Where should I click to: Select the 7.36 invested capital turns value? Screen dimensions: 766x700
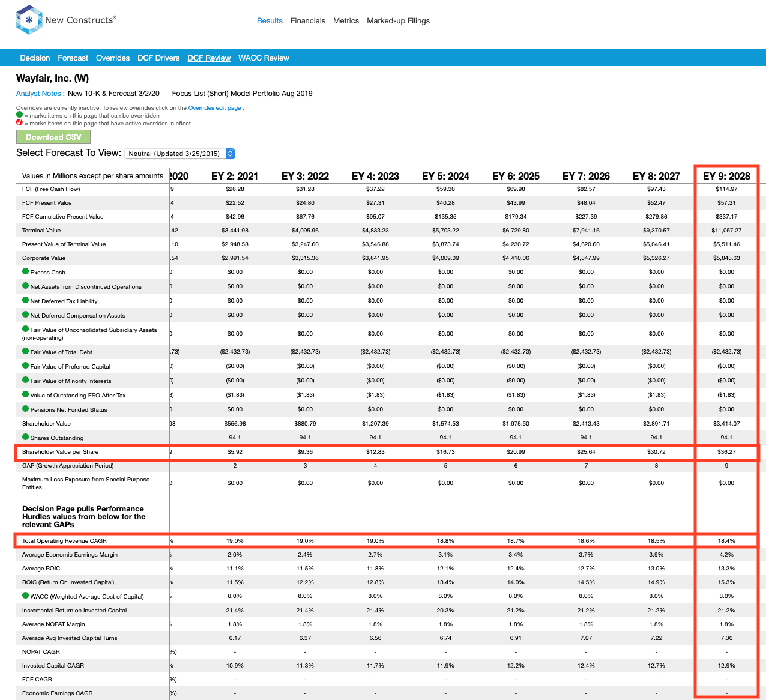click(726, 638)
